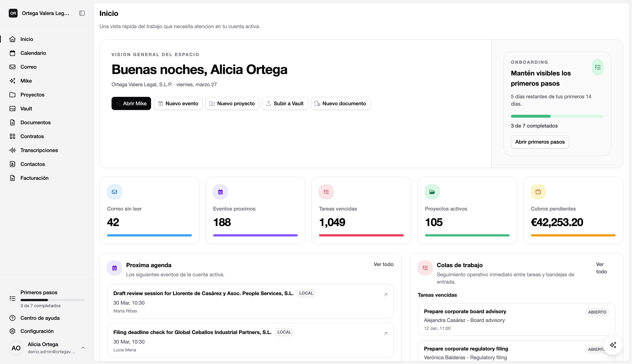Image resolution: width=632 pixels, height=364 pixels.
Task: Expand the Alicia Ortega account menu
Action: point(83,348)
